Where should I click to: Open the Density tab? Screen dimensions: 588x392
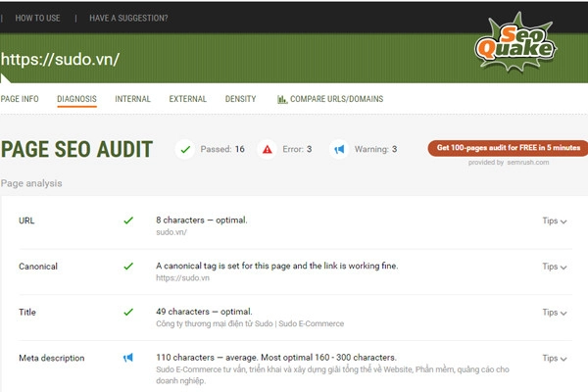point(240,99)
